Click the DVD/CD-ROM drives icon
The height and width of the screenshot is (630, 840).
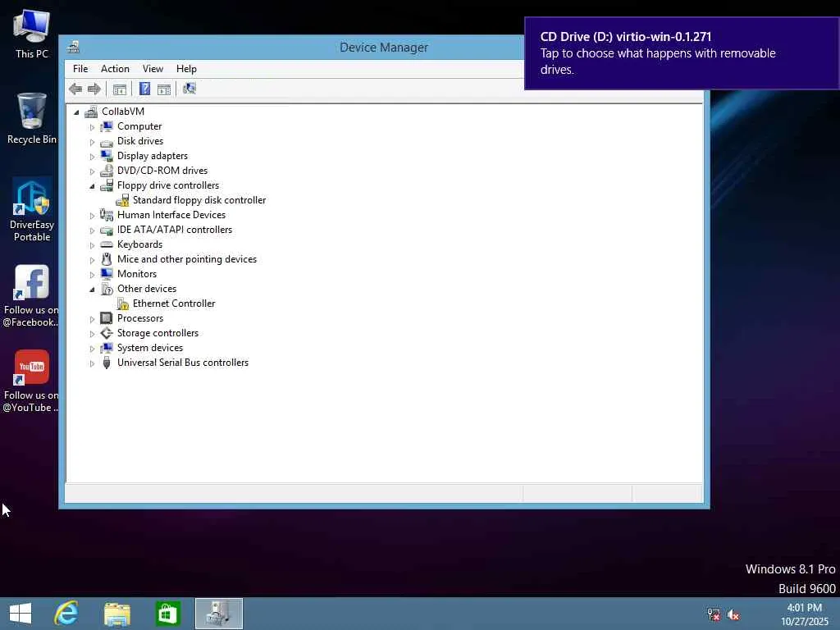(x=107, y=171)
